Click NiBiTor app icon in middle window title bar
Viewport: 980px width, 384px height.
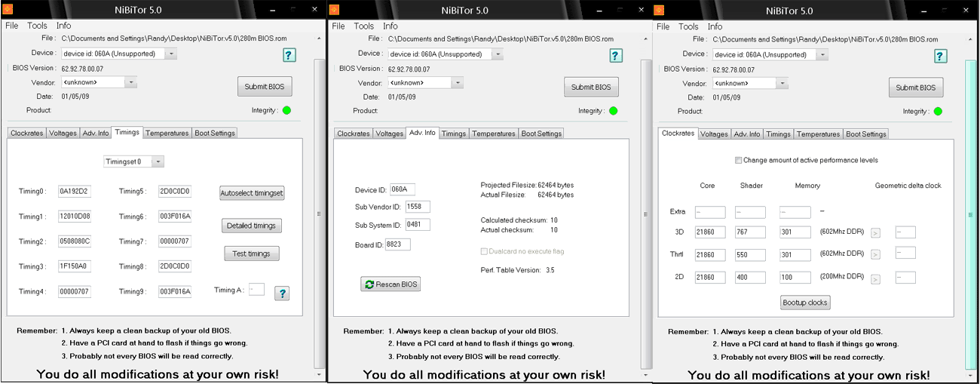[335, 10]
